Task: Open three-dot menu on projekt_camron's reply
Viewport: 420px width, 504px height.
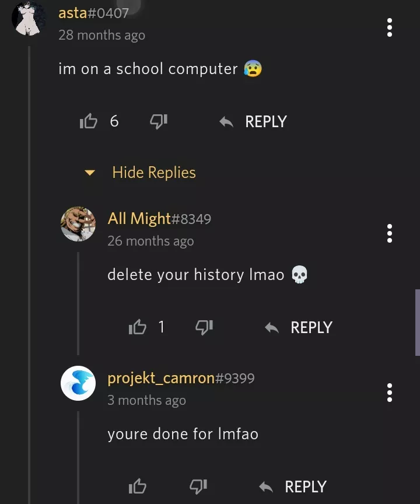Action: pos(390,393)
